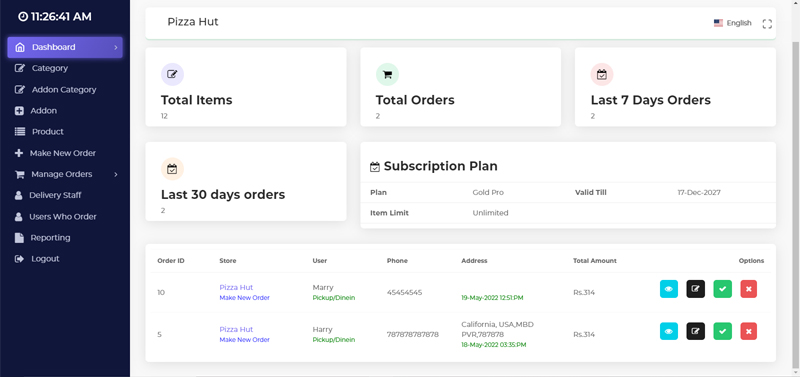Open the Reporting sidebar entry
Image resolution: width=800 pixels, height=377 pixels.
click(50, 238)
